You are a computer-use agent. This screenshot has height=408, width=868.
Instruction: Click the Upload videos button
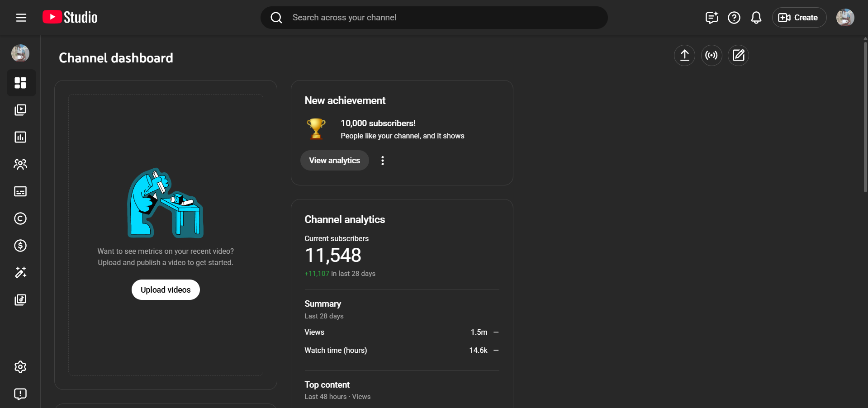pos(166,290)
